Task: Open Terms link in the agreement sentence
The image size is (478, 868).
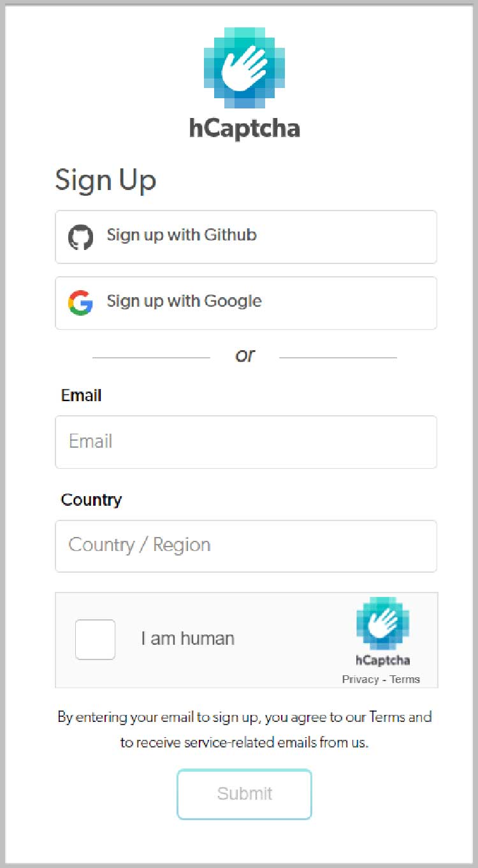Action: (x=387, y=717)
